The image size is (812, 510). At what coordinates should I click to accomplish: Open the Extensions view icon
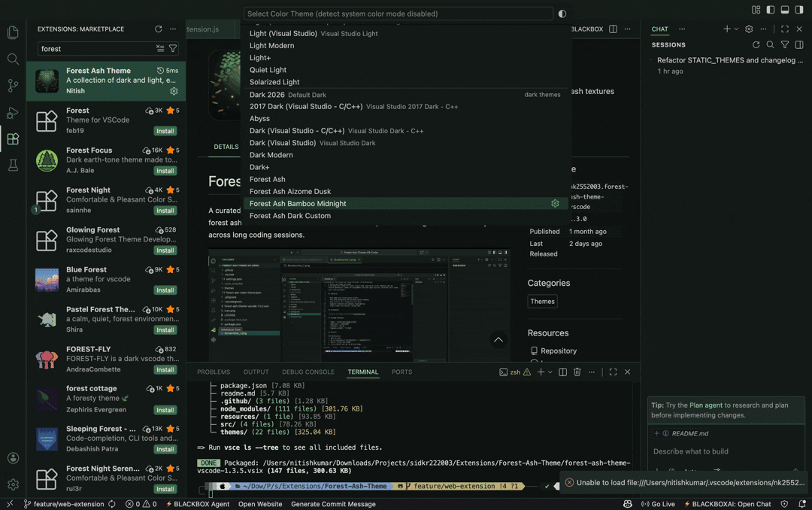(x=13, y=139)
